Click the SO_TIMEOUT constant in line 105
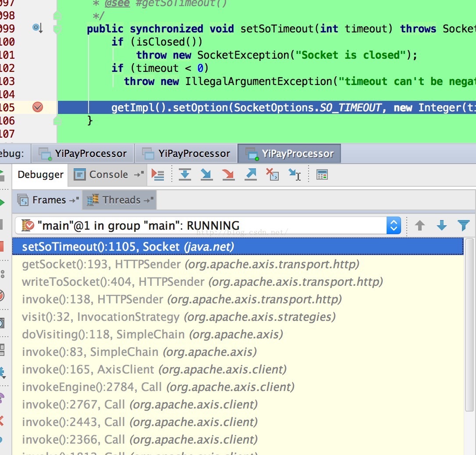The width and height of the screenshot is (476, 455). tap(350, 108)
